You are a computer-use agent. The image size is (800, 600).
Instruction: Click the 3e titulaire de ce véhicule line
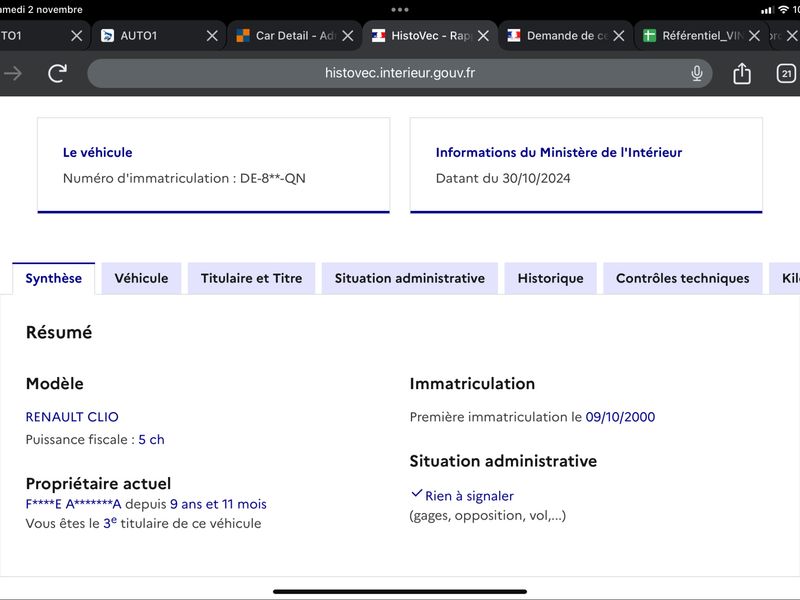coord(143,523)
